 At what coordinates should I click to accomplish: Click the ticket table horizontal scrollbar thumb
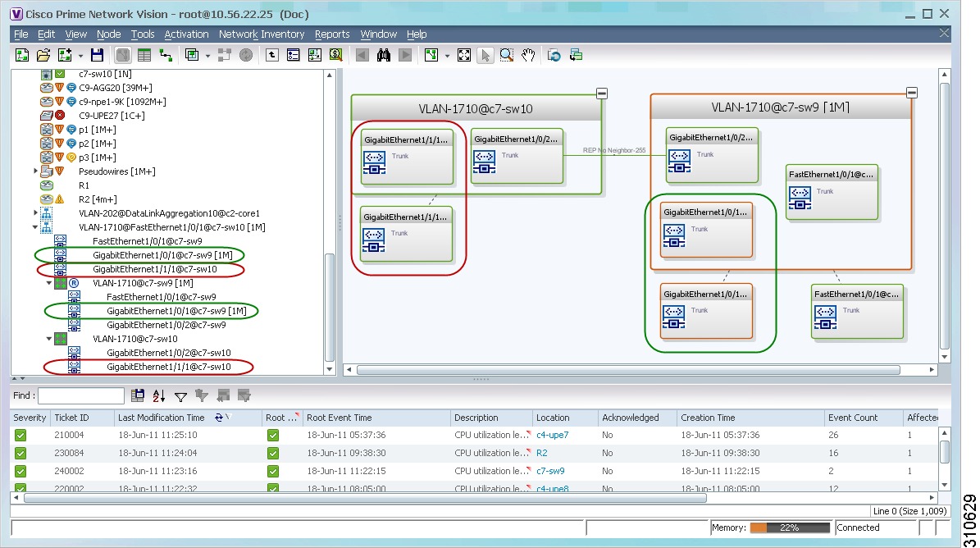pyautogui.click(x=365, y=498)
